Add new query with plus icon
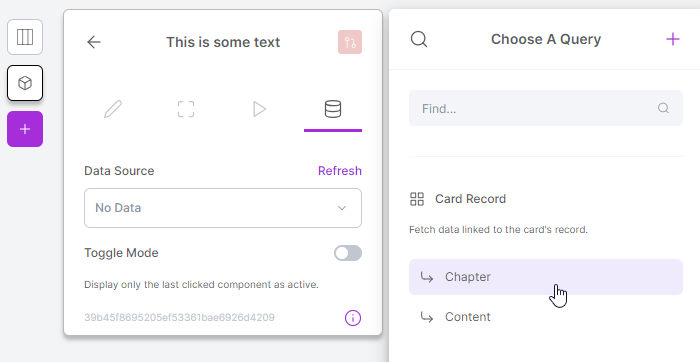The image size is (700, 362). [673, 39]
